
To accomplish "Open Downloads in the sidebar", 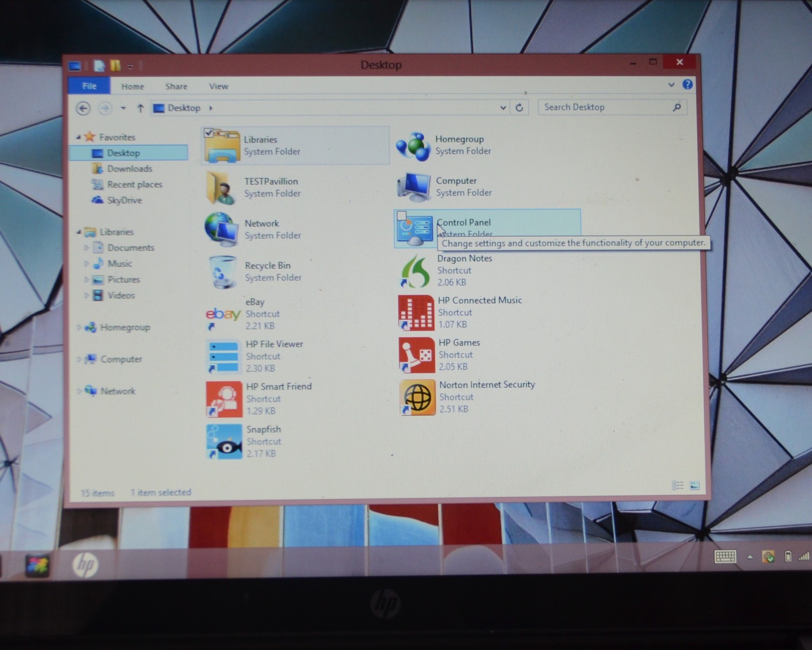I will pos(129,169).
